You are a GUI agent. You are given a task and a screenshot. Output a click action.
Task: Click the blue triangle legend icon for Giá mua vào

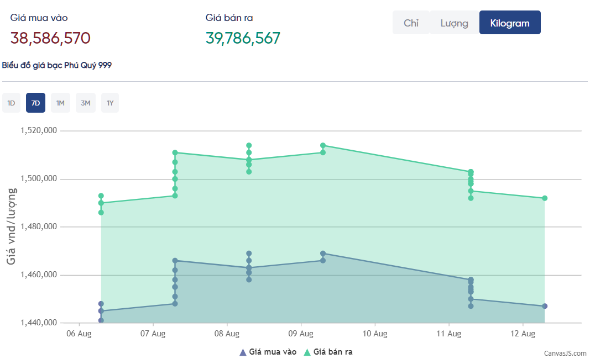(x=243, y=352)
